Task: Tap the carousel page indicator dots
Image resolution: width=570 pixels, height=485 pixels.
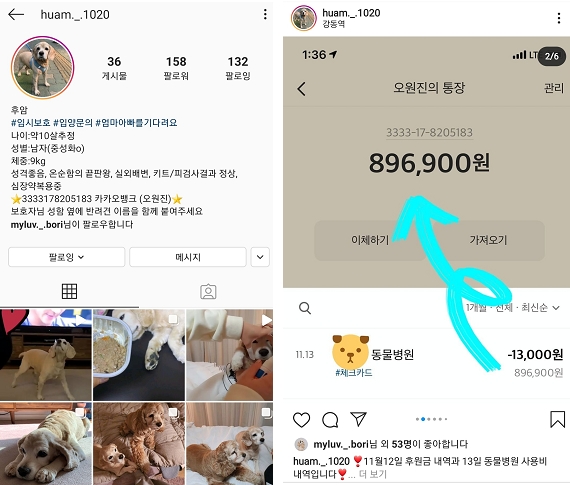Action: pyautogui.click(x=431, y=419)
